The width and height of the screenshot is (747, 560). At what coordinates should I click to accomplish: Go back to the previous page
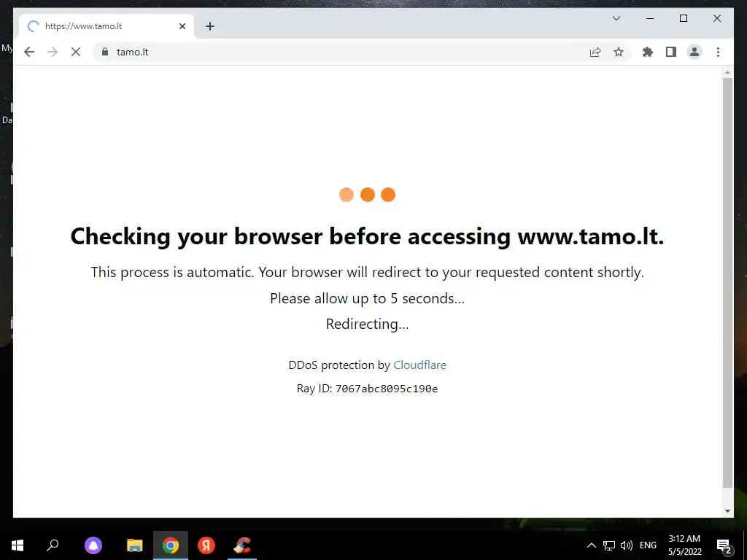click(29, 52)
